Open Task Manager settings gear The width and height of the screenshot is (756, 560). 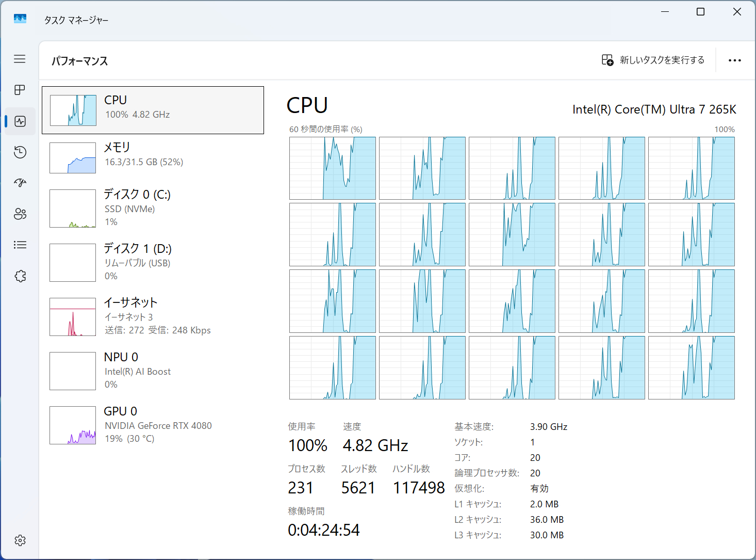coord(20,540)
